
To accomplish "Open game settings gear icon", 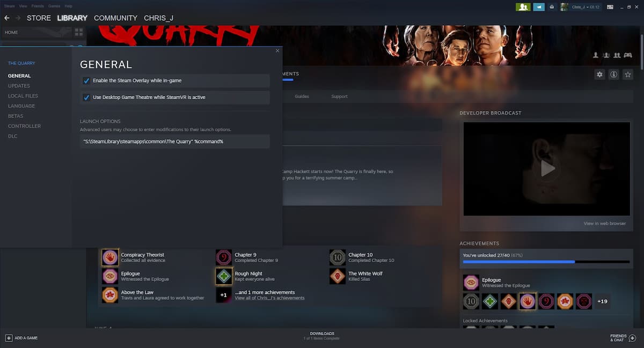I will click(599, 75).
